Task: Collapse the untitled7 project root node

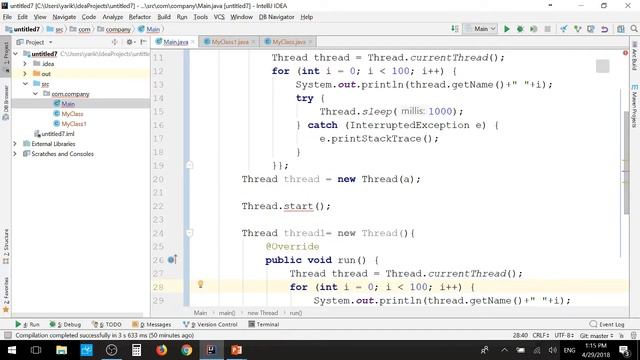Action: [x=16, y=54]
